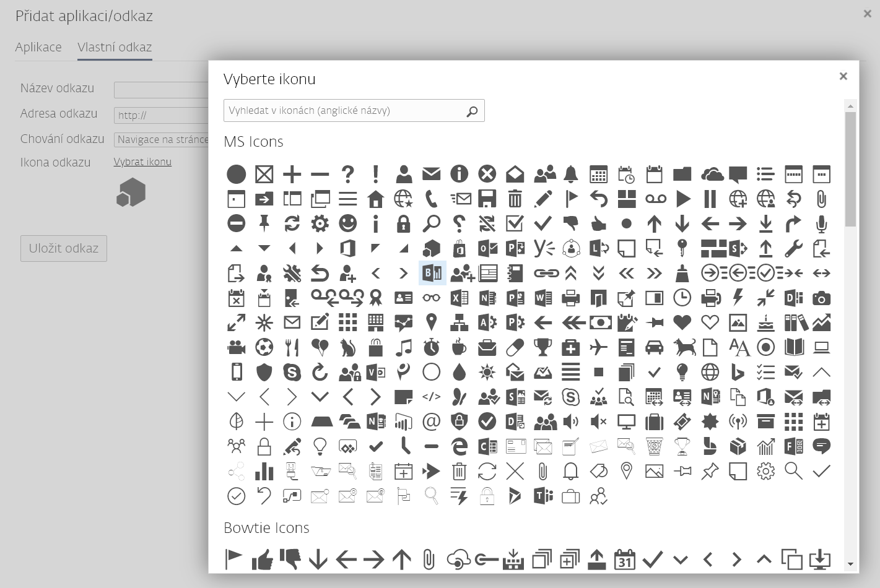The height and width of the screenshot is (588, 880).
Task: Select the recycle bin basket icon
Action: click(x=654, y=446)
